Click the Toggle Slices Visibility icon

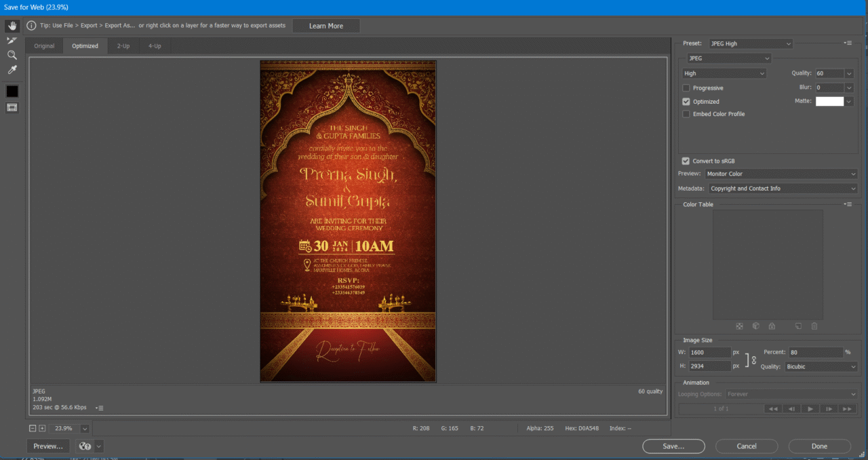[x=12, y=107]
